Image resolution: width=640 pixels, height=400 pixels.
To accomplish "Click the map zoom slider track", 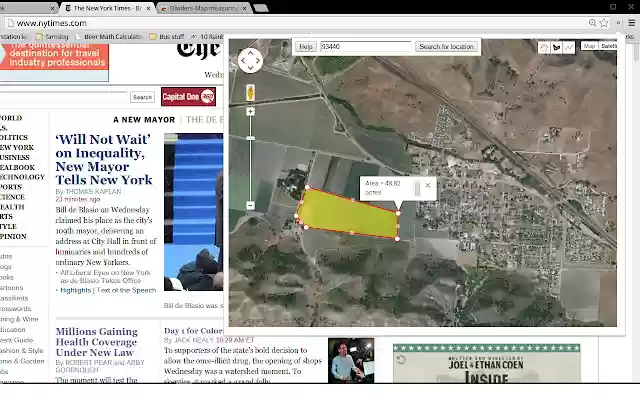I will (250, 158).
